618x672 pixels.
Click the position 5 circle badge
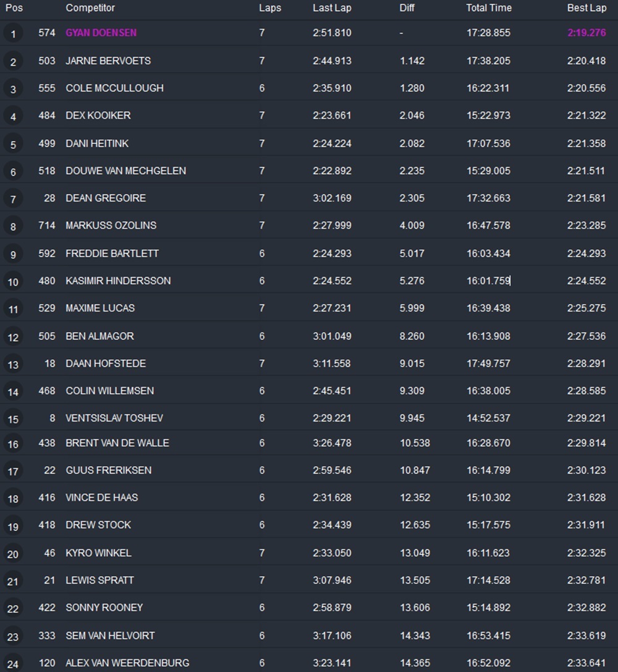coord(13,144)
